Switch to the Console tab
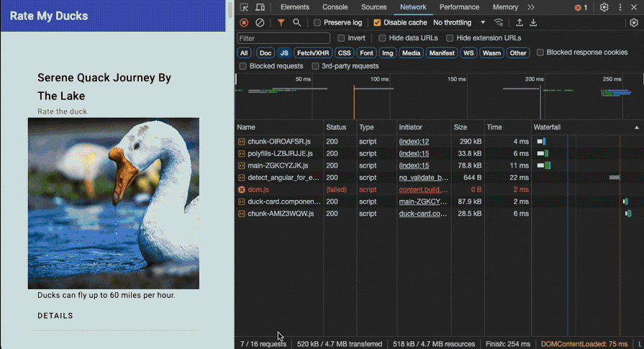 (x=335, y=7)
